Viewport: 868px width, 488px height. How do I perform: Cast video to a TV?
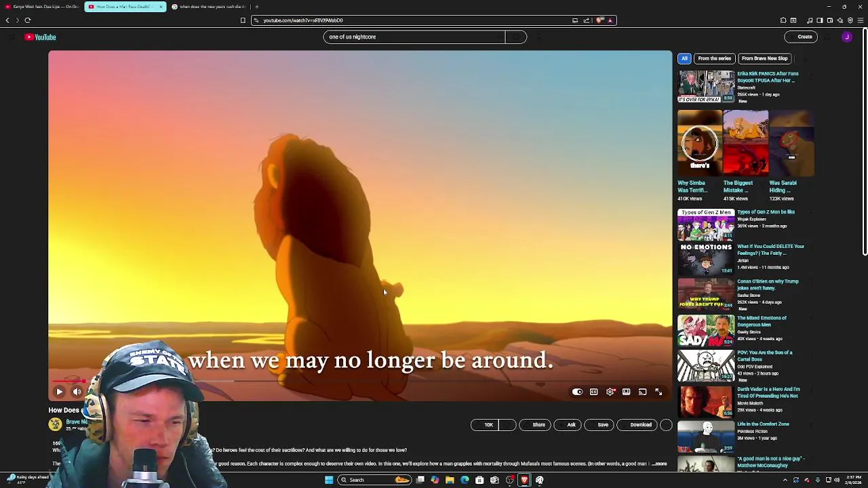click(x=642, y=392)
